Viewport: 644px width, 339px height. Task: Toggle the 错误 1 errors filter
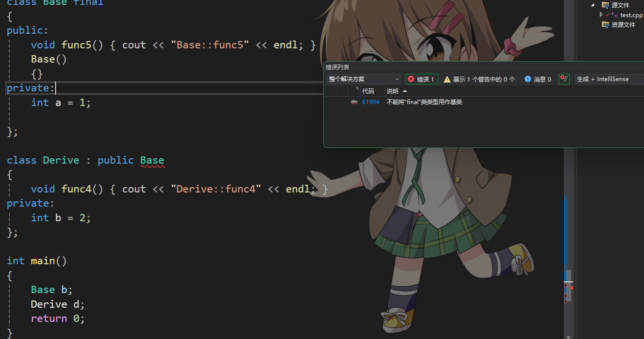(x=422, y=79)
